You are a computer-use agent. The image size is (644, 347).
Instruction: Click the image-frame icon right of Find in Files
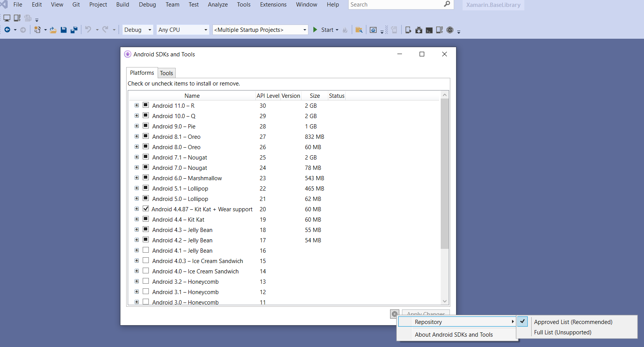coord(373,30)
